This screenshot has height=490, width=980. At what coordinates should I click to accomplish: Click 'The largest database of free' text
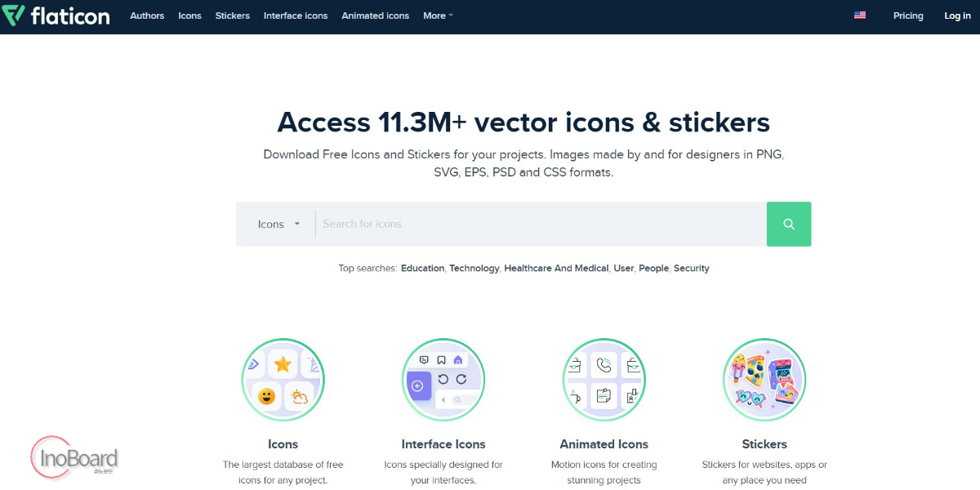[283, 465]
